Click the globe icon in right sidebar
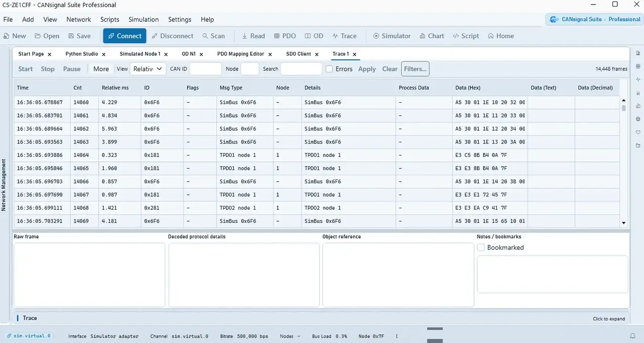644x343 pixels. [x=638, y=119]
